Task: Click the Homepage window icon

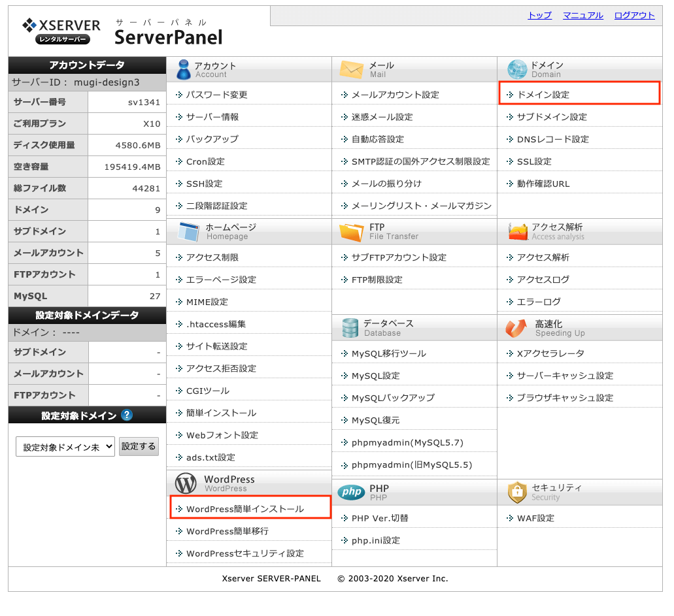Action: [188, 231]
